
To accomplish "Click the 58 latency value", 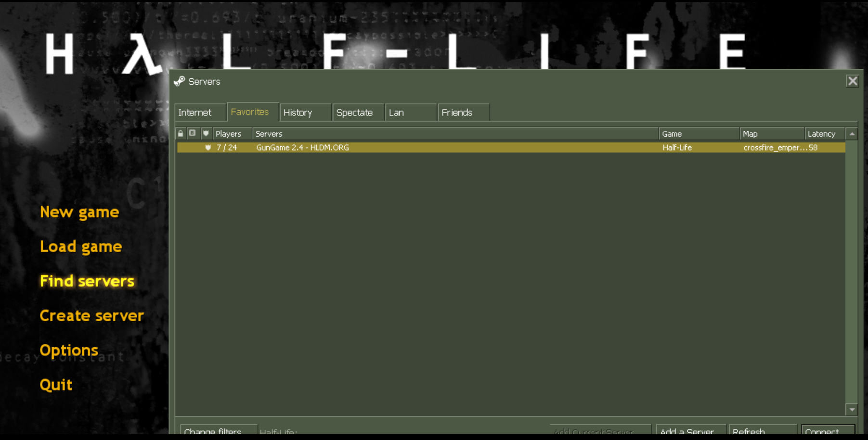I will [813, 148].
